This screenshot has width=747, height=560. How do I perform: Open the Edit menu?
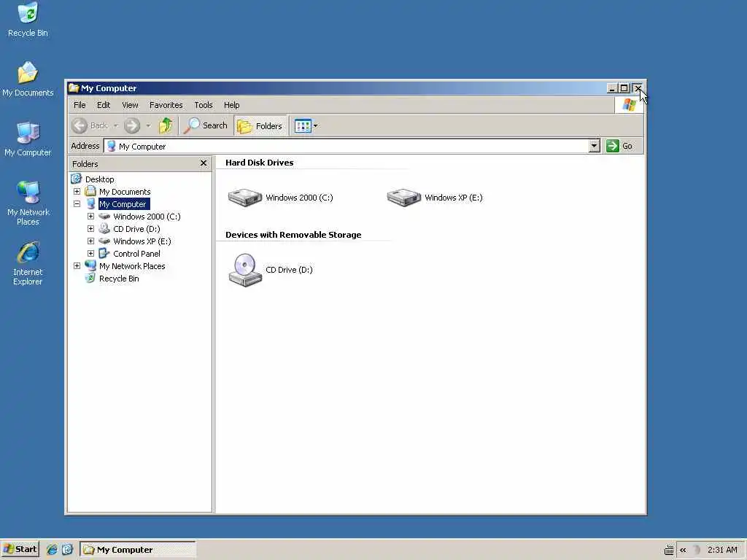click(x=104, y=105)
